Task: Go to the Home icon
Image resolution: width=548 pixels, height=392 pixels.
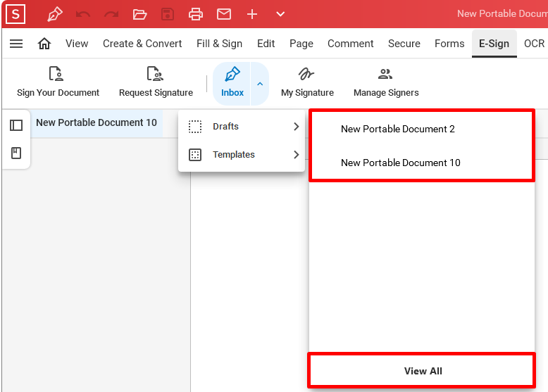Action: coord(44,44)
